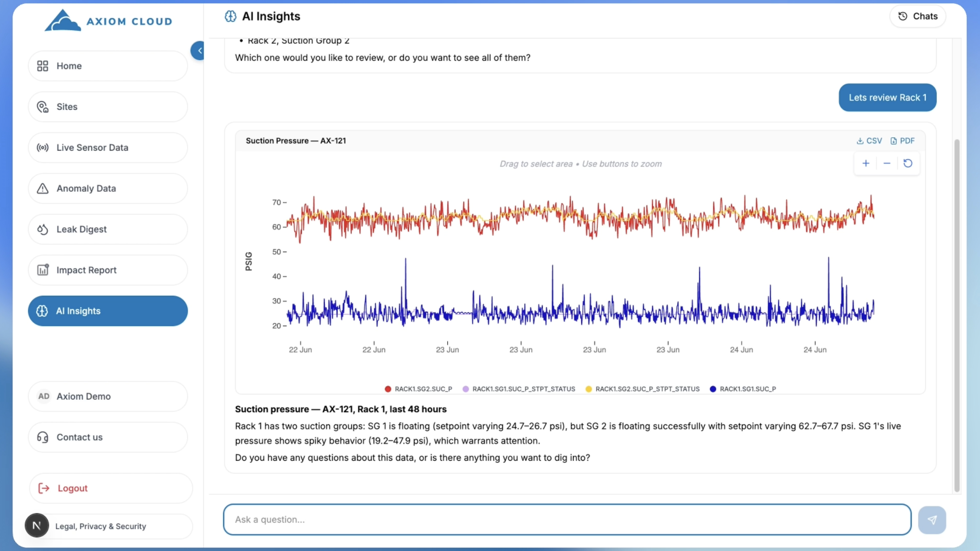
Task: Click the Ask a question input field
Action: click(567, 520)
